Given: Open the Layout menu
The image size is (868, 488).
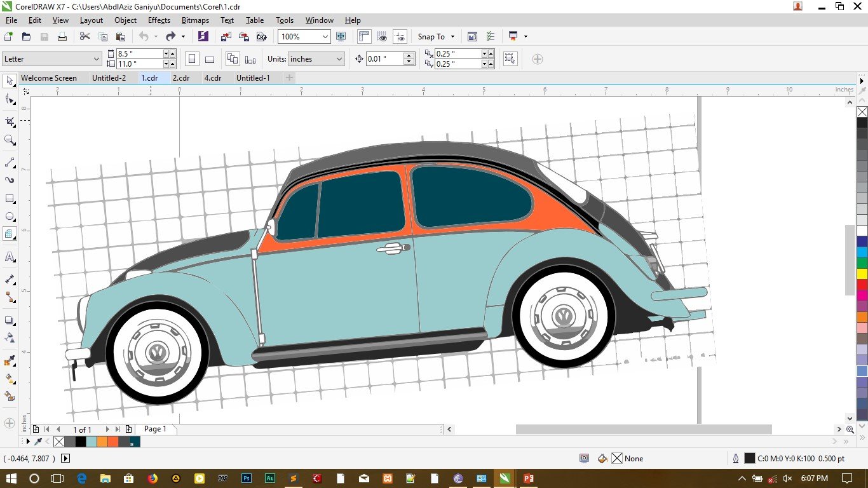Looking at the screenshot, I should point(92,20).
